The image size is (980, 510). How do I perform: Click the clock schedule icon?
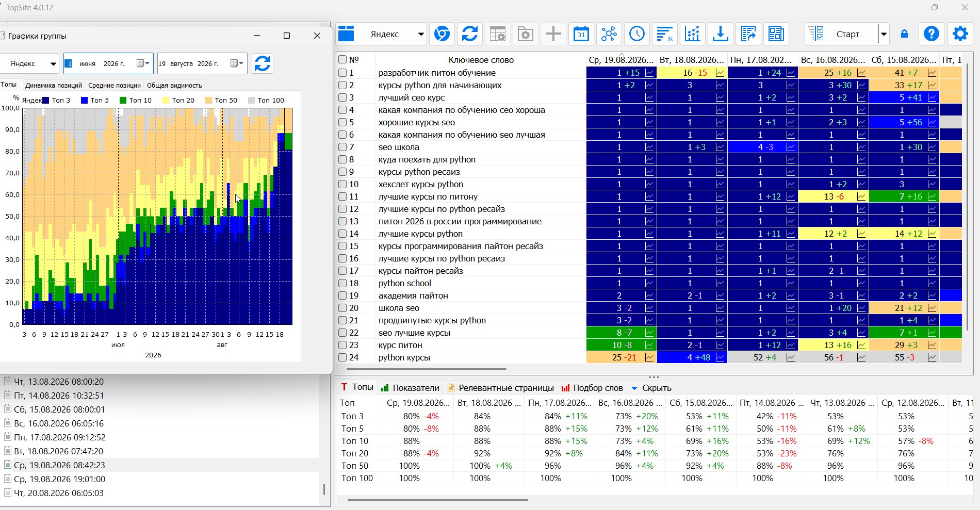[x=637, y=34]
